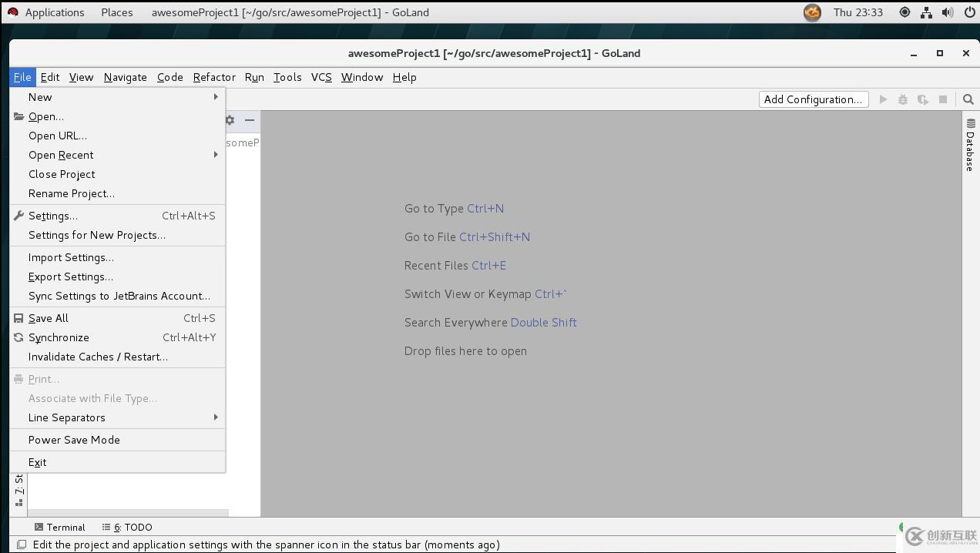
Task: Choose Import Settings...
Action: [x=118, y=257]
